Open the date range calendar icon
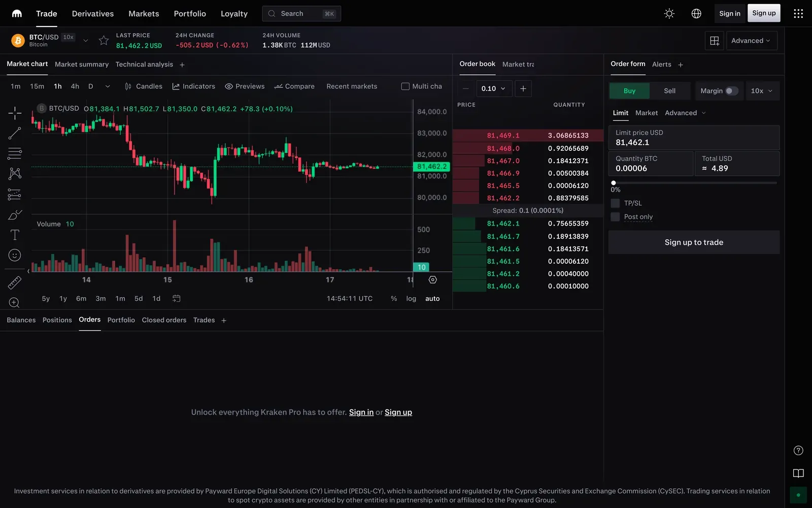The image size is (812, 508). (176, 299)
